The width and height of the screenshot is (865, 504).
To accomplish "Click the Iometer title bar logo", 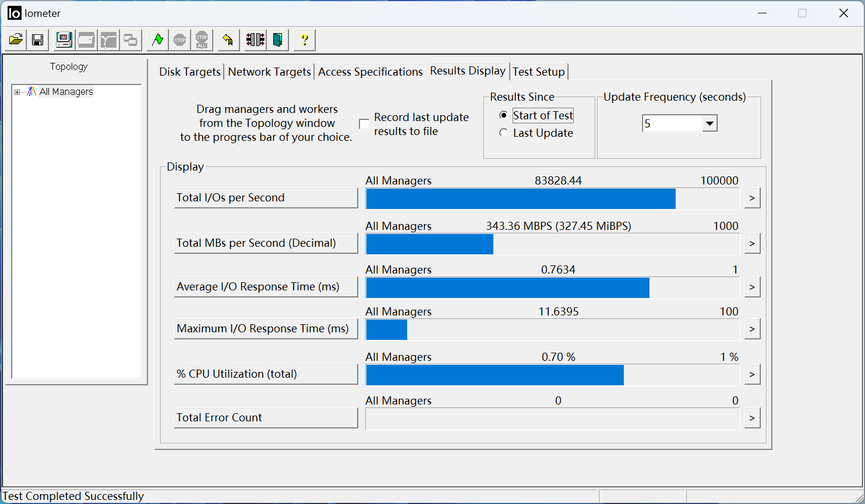I will (x=14, y=13).
